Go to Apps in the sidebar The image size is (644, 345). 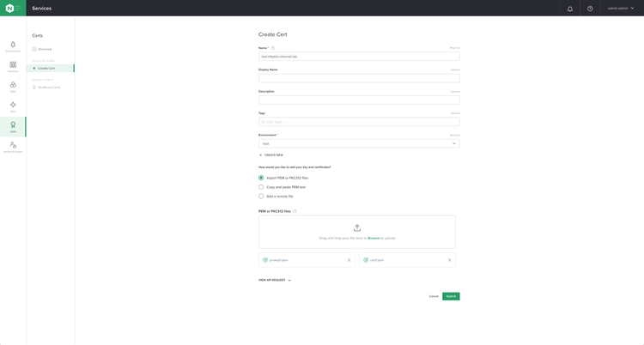[x=13, y=87]
